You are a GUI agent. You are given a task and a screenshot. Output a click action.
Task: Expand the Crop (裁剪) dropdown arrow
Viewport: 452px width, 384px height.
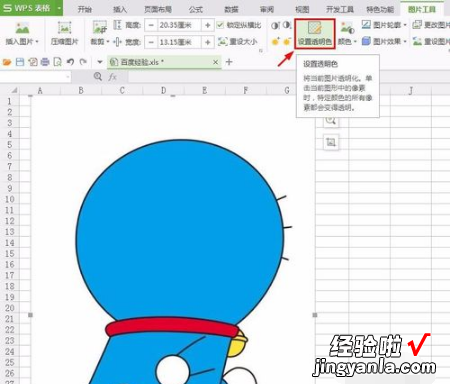pos(108,42)
